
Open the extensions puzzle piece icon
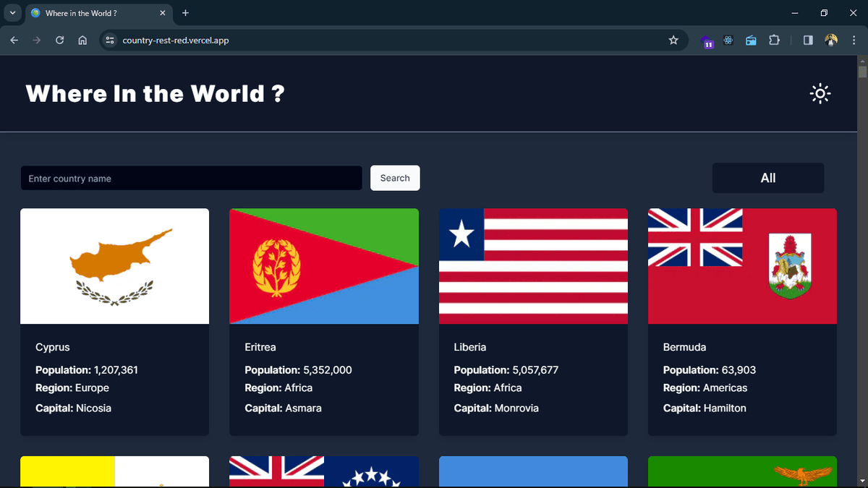click(774, 40)
